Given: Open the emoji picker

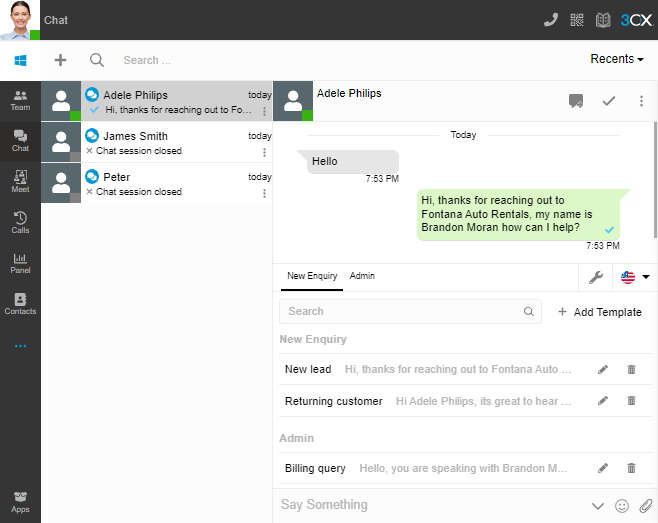Looking at the screenshot, I should pos(621,506).
